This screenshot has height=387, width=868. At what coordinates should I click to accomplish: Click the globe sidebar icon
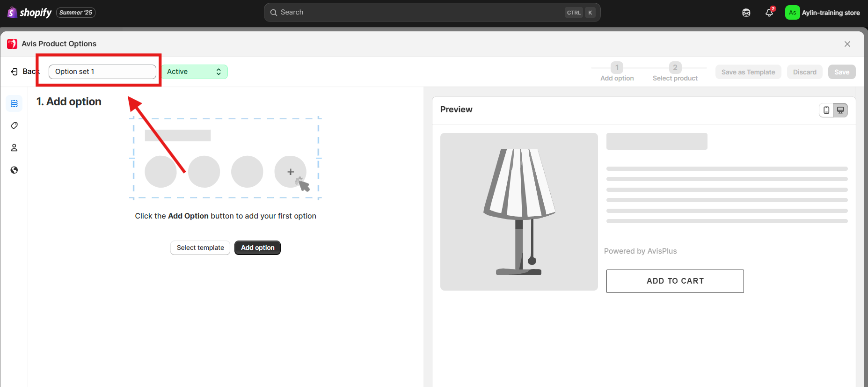(x=14, y=170)
